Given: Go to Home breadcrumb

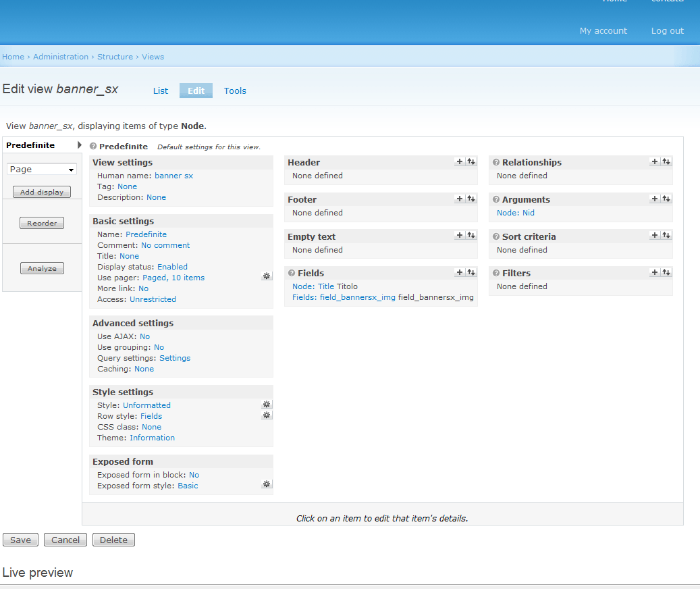Looking at the screenshot, I should [13, 57].
